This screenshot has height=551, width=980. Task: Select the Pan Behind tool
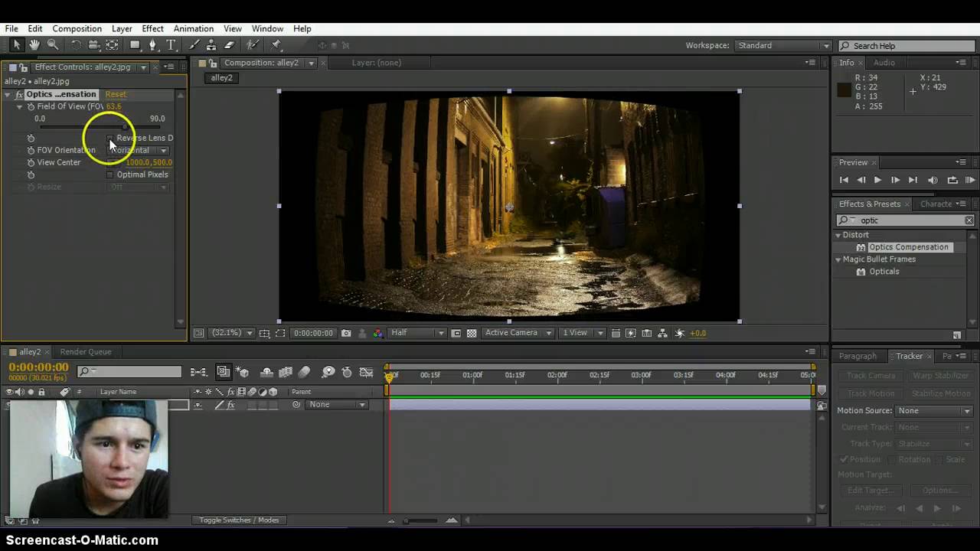click(x=112, y=45)
